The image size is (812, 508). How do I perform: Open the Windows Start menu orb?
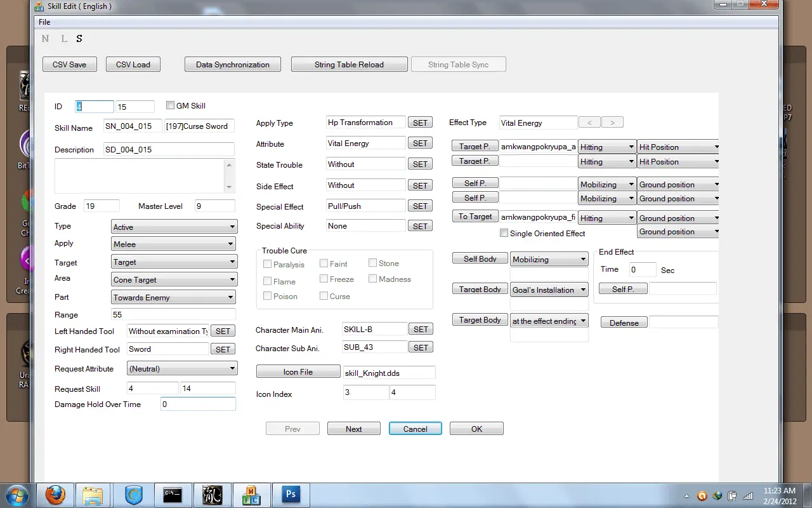pos(17,495)
